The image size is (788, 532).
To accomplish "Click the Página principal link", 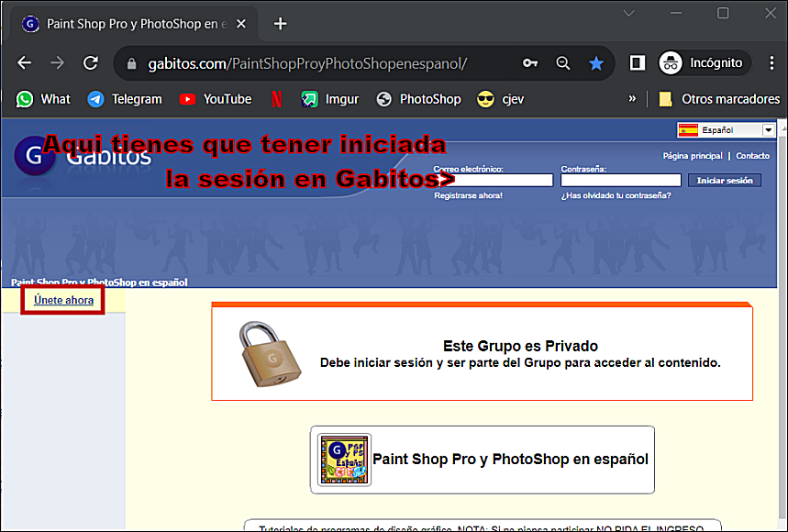I will coord(693,156).
